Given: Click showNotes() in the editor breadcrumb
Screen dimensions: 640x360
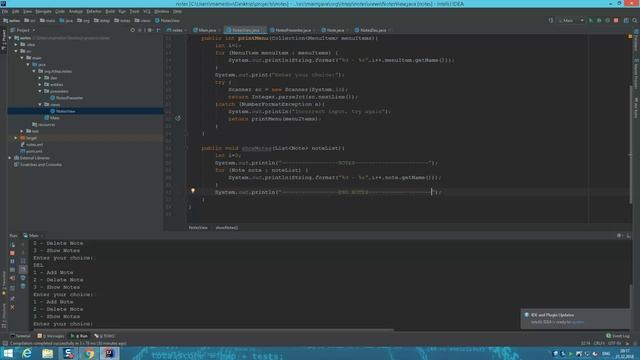Looking at the screenshot, I should 227,228.
